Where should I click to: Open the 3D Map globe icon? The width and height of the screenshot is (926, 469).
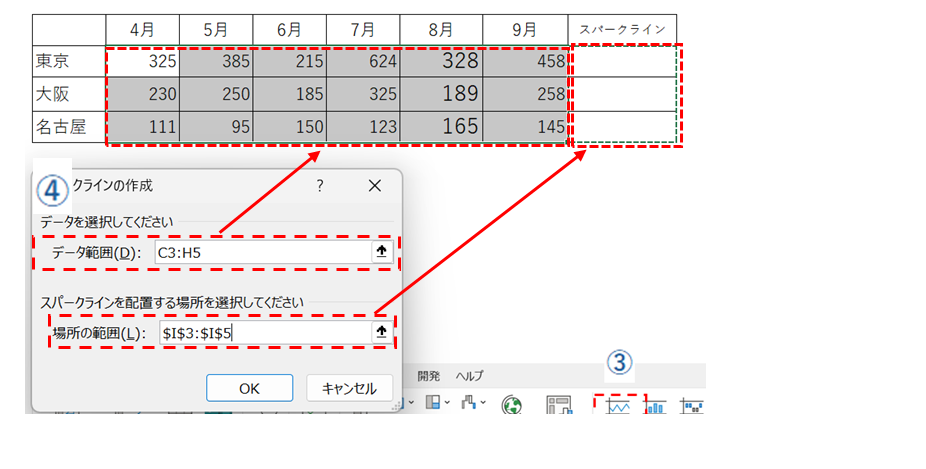point(514,404)
